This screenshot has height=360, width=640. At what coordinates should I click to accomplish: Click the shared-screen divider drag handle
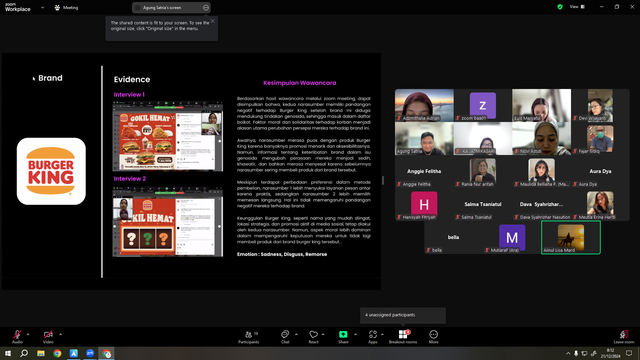point(383,180)
